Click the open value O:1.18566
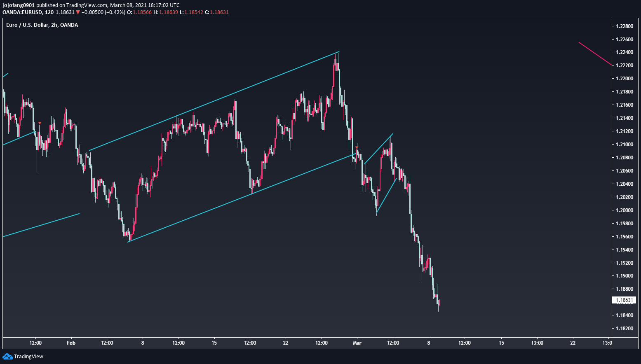Image resolution: width=641 pixels, height=364 pixels. [x=139, y=12]
